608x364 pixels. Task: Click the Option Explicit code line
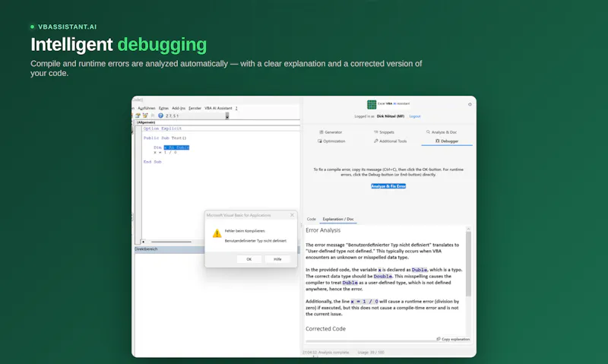(x=163, y=128)
